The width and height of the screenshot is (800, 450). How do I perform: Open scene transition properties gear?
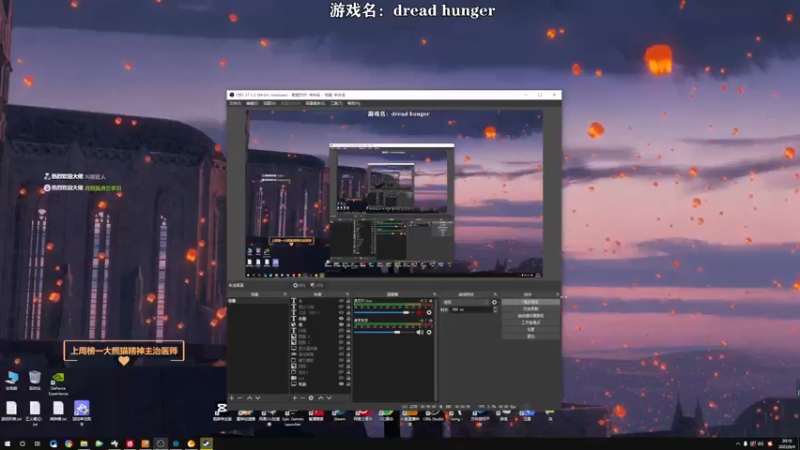point(494,302)
